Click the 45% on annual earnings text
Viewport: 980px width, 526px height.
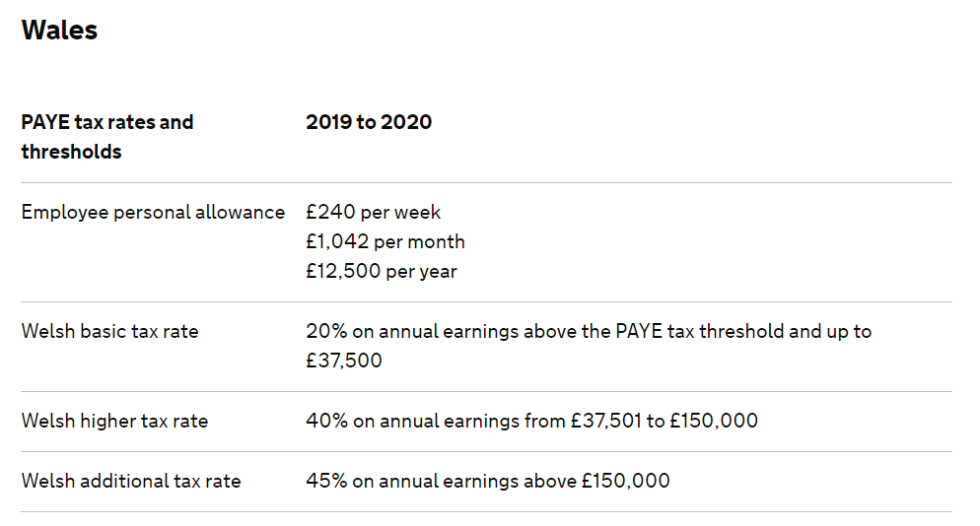coord(412,481)
